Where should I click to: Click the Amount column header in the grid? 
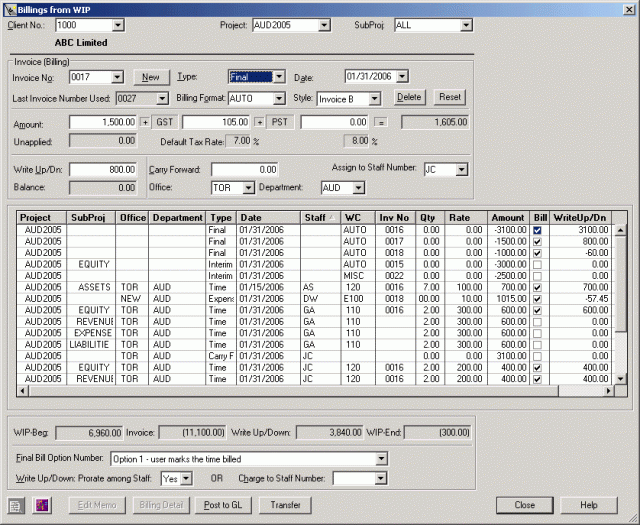[x=507, y=217]
